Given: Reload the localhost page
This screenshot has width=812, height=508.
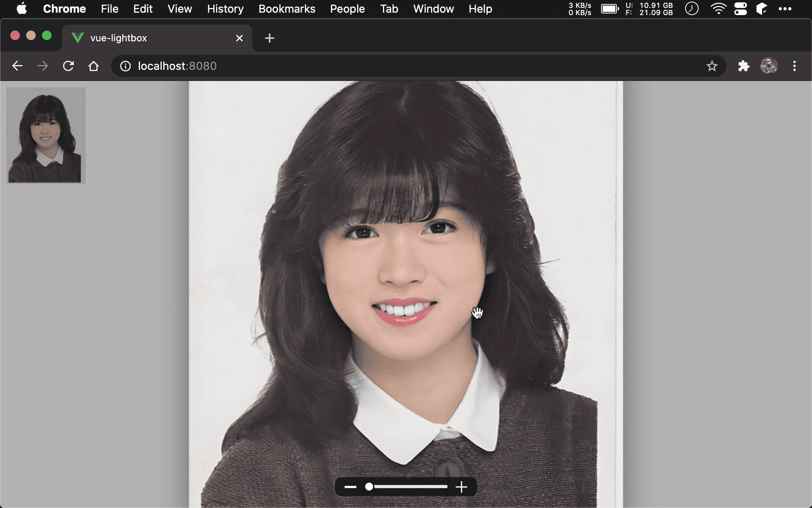Looking at the screenshot, I should 68,66.
